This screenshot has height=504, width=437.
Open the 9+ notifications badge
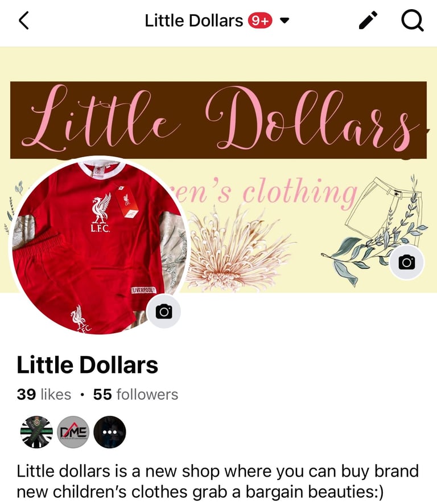coord(260,21)
